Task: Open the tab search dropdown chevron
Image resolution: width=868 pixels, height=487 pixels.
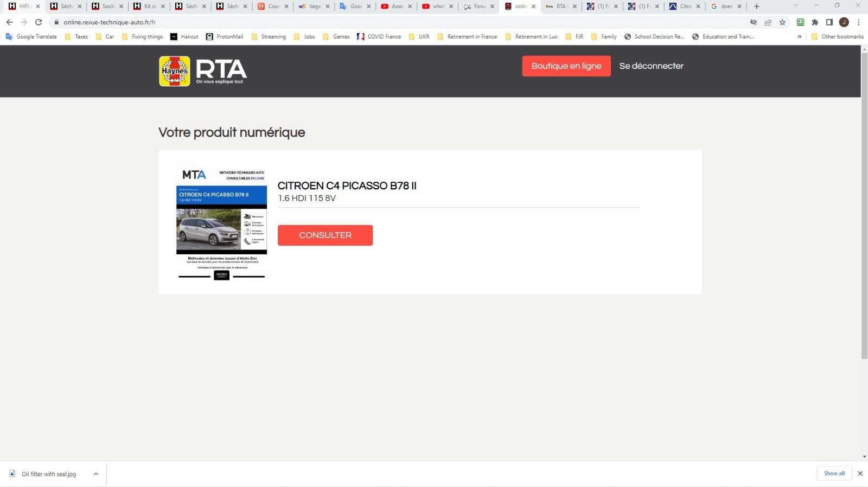Action: tap(795, 6)
